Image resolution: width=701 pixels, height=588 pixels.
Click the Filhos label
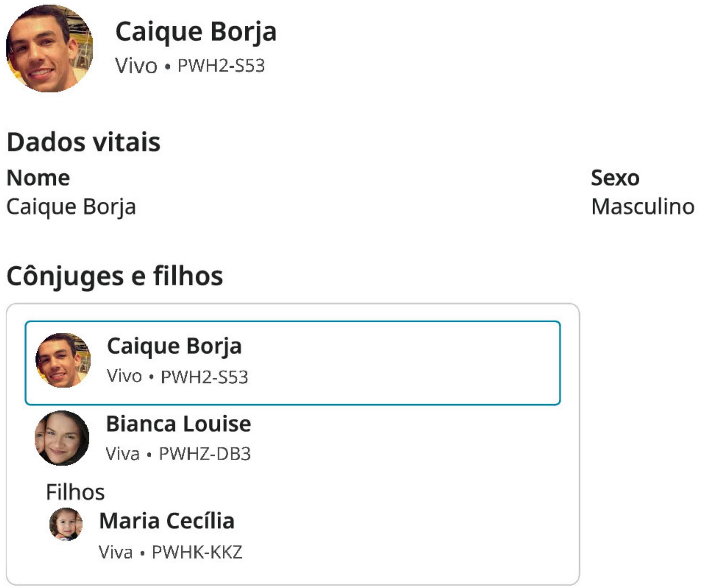[x=75, y=492]
